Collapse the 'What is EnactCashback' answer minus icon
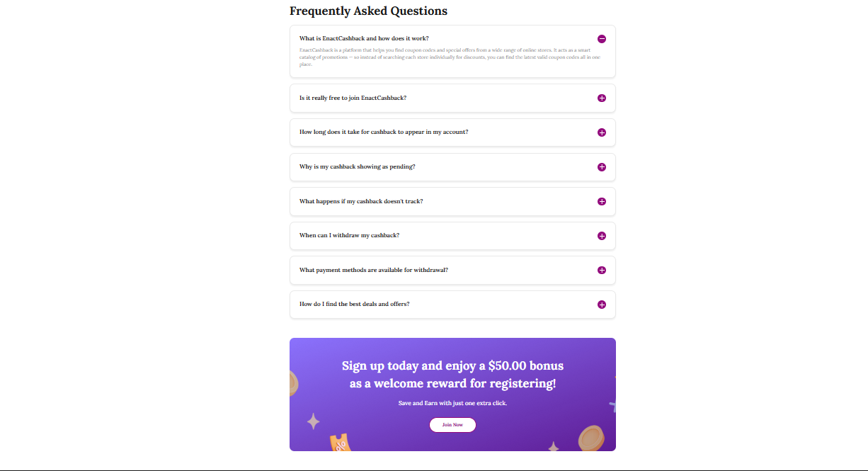This screenshot has width=868, height=471. [x=602, y=39]
